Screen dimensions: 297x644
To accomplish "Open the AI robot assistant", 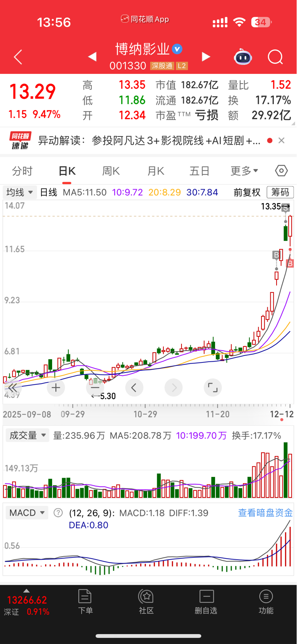I will [x=243, y=57].
